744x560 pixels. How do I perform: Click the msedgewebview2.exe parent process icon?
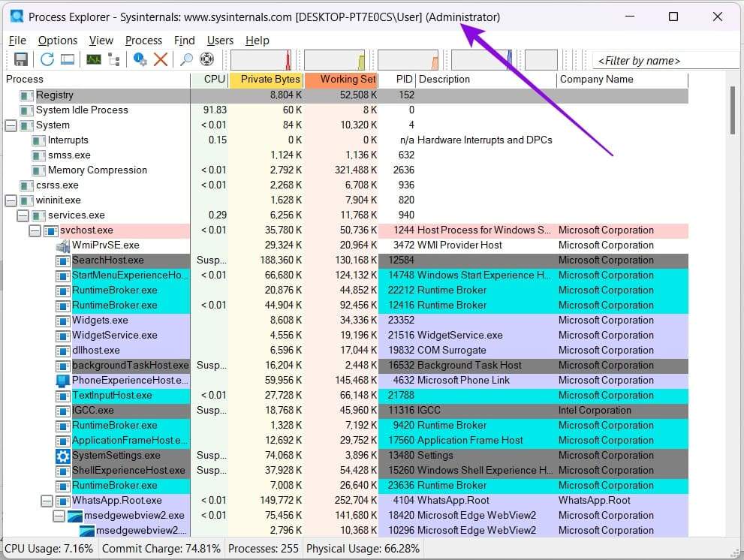(x=75, y=516)
